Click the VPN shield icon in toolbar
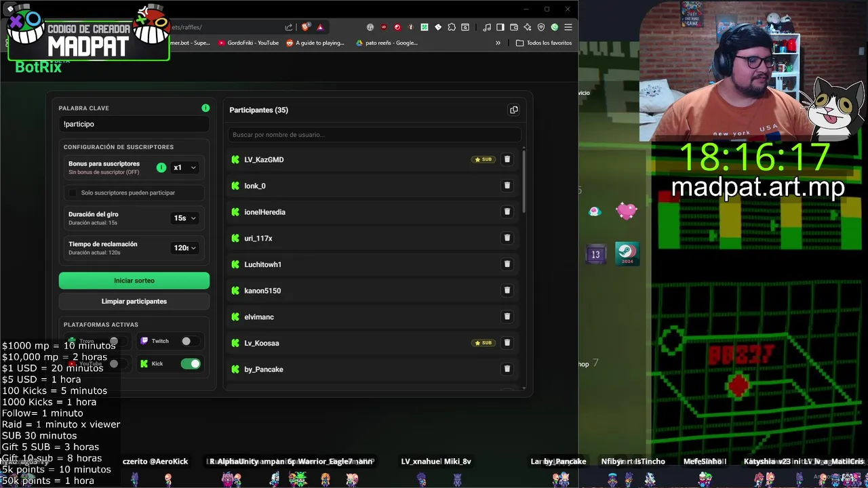 click(x=541, y=27)
